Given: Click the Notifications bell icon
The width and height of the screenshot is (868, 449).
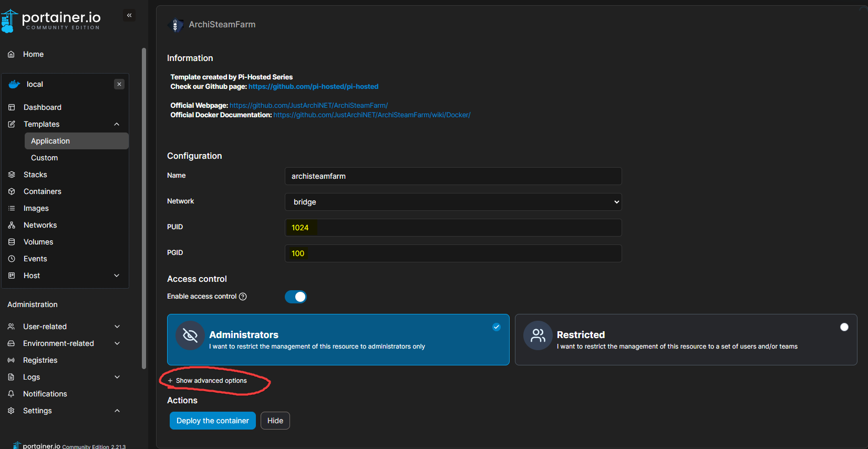Looking at the screenshot, I should 11,394.
